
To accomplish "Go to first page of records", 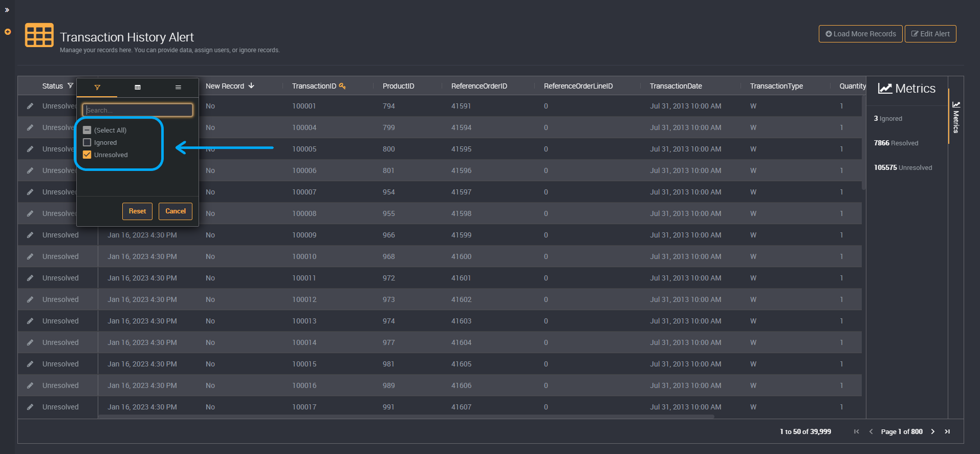I will pos(856,431).
